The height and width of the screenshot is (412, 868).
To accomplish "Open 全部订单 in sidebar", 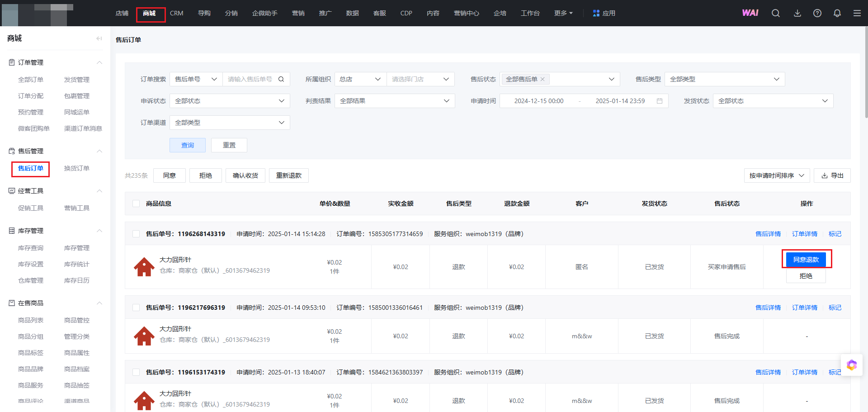I will 31,80.
